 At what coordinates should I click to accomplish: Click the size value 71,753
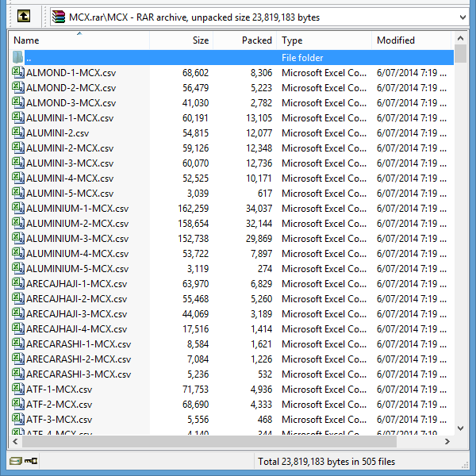[x=195, y=390]
